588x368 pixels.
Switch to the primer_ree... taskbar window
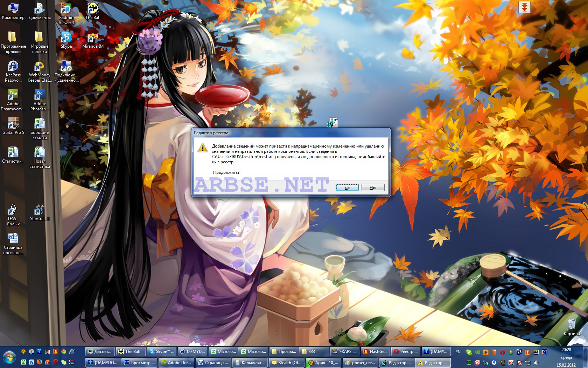click(x=360, y=363)
